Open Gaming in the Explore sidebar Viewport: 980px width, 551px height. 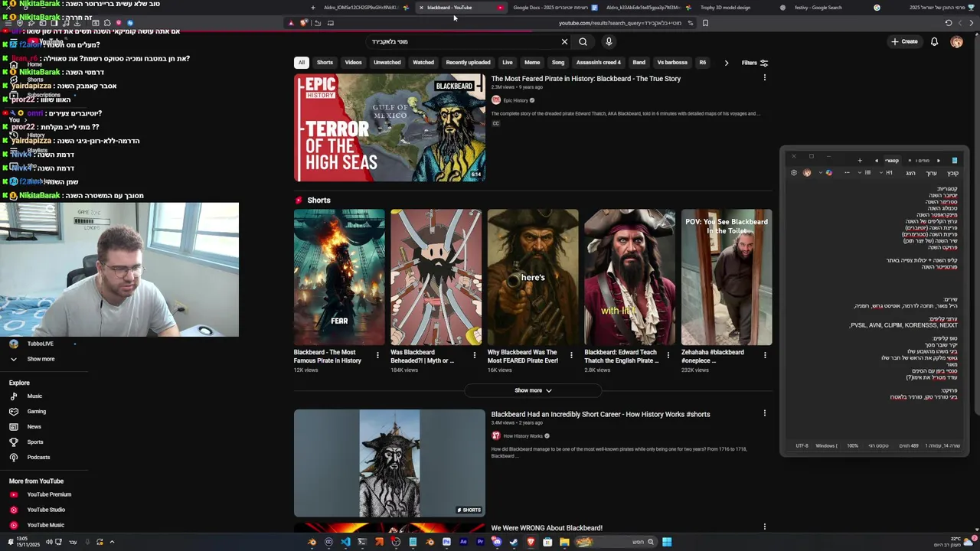click(x=36, y=412)
